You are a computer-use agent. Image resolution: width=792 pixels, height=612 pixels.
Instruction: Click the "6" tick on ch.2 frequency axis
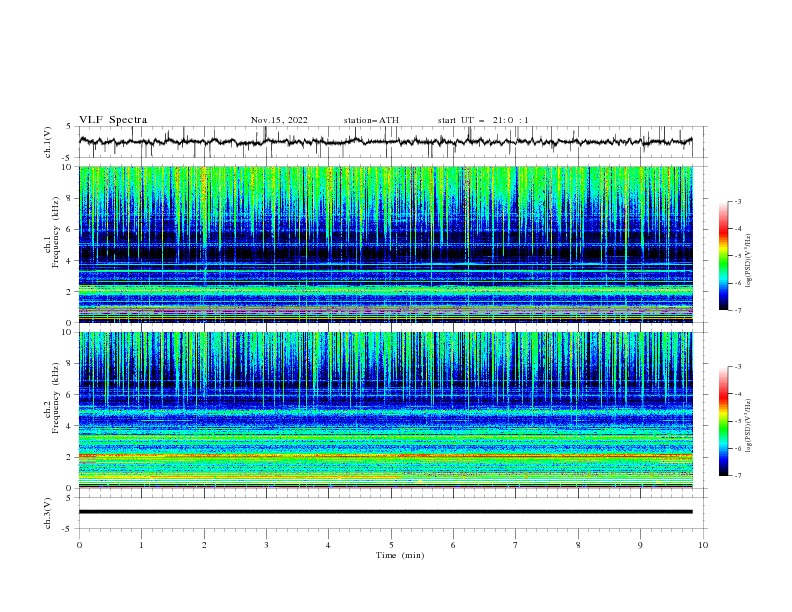click(70, 395)
